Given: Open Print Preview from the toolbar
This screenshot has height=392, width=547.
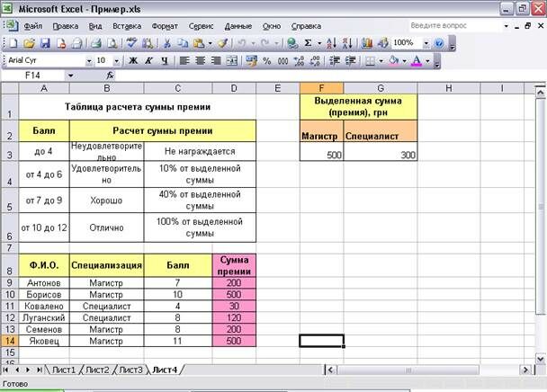Looking at the screenshot, I should [x=112, y=43].
